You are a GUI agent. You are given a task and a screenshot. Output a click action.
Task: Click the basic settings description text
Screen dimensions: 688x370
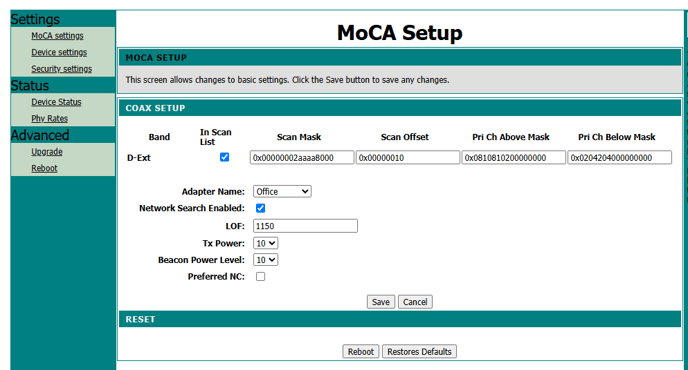point(287,80)
